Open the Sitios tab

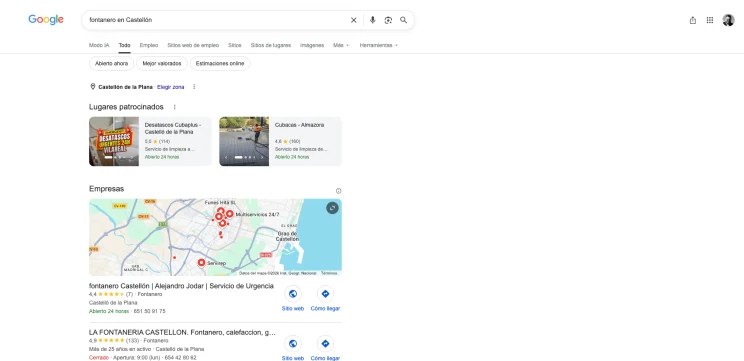point(234,45)
